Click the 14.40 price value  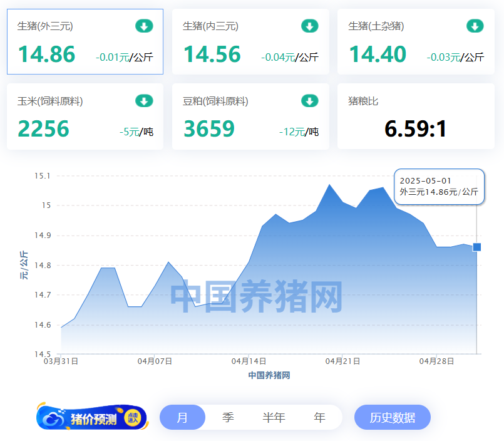coord(378,54)
